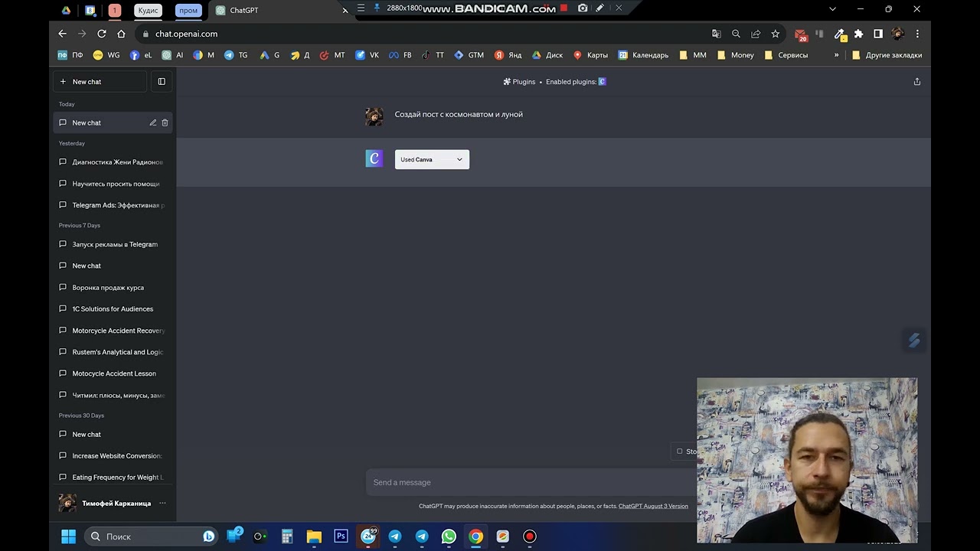Open the account menu dots next to Тимофей Карканица
980x551 pixels.
[x=162, y=504]
